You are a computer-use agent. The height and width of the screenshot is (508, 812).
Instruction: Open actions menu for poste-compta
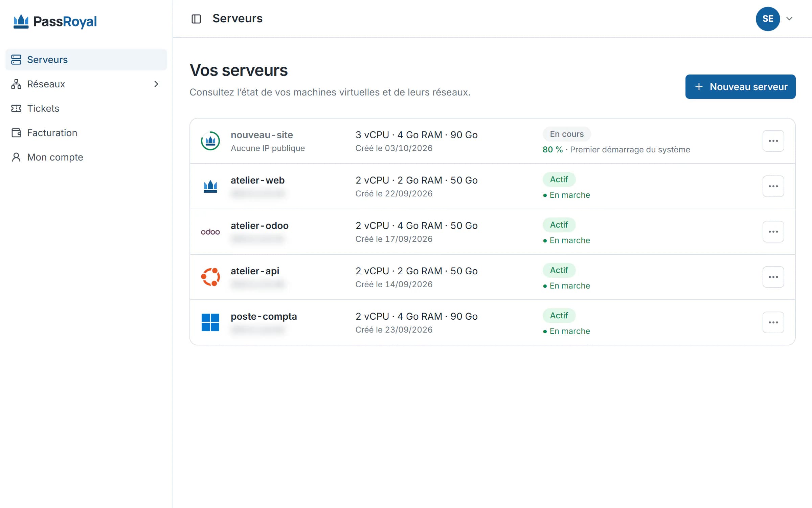click(773, 322)
